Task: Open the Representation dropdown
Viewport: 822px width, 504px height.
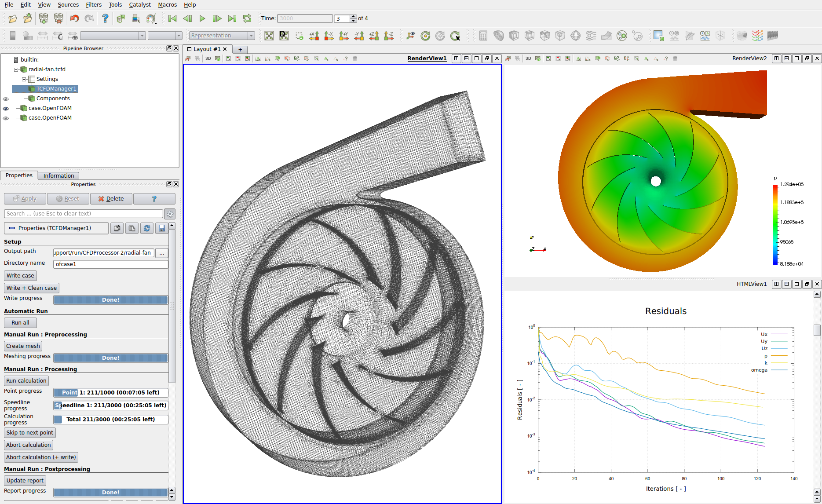Action: 221,36
